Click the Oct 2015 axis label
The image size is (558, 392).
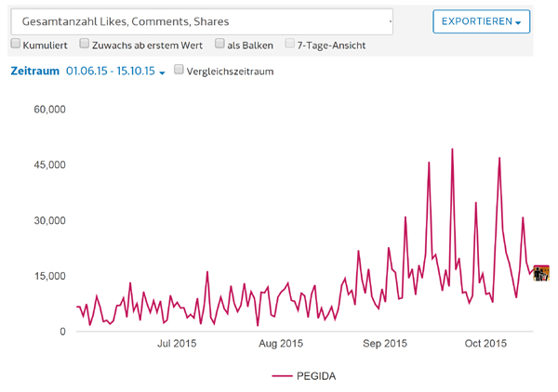[485, 344]
